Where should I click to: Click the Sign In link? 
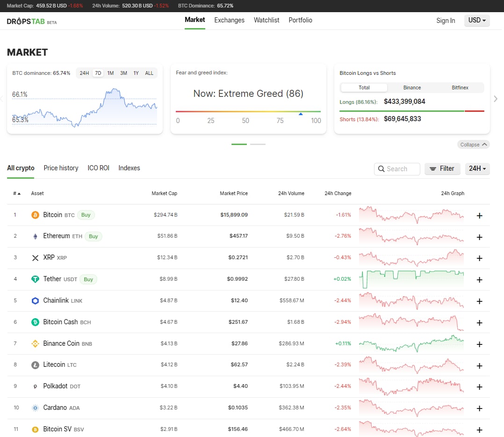pyautogui.click(x=446, y=21)
